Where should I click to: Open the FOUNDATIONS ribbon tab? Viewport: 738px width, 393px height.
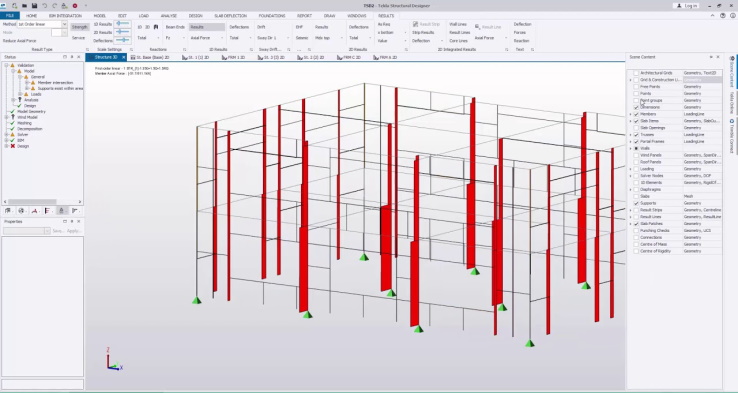click(272, 16)
